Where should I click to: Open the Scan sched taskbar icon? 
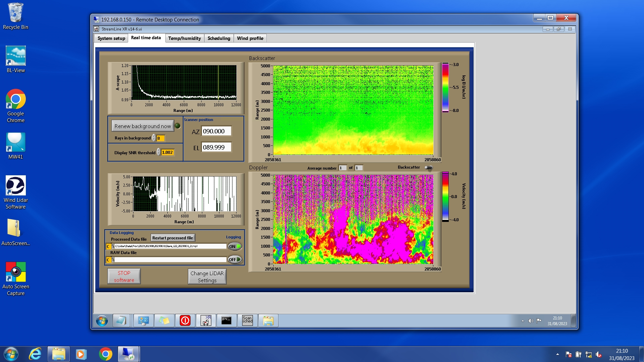(247, 320)
